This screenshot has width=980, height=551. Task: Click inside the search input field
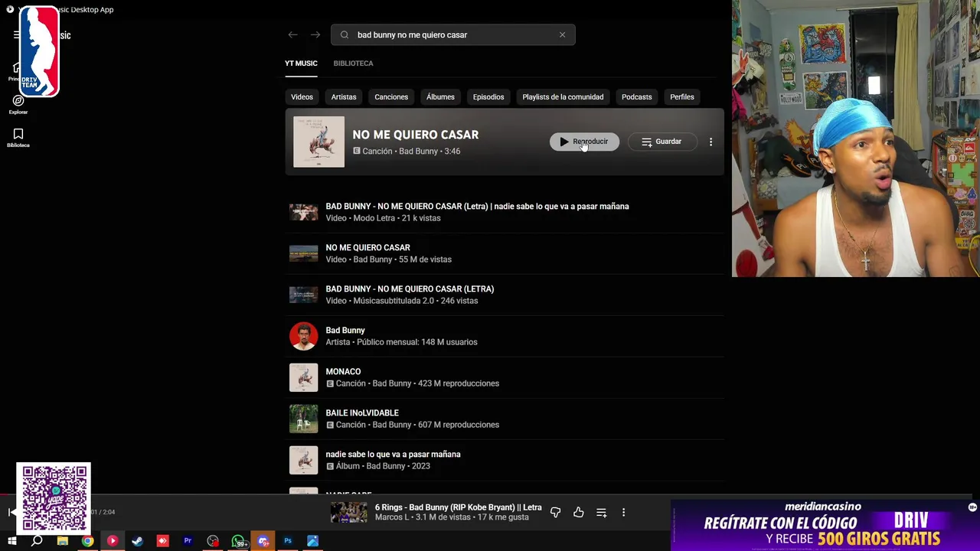click(453, 34)
